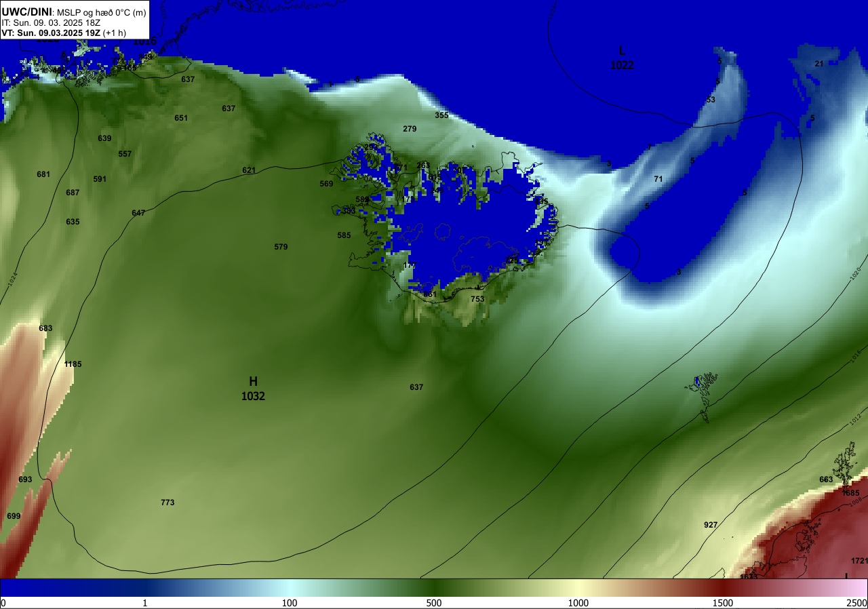
Task: Click the 'IT: Sun. 09. 03. 2025 18Z' line
Action: tap(51, 22)
